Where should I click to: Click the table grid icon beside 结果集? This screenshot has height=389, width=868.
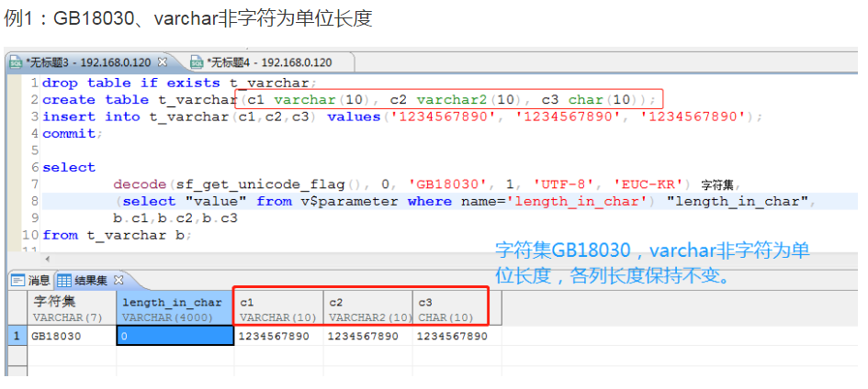pos(64,281)
